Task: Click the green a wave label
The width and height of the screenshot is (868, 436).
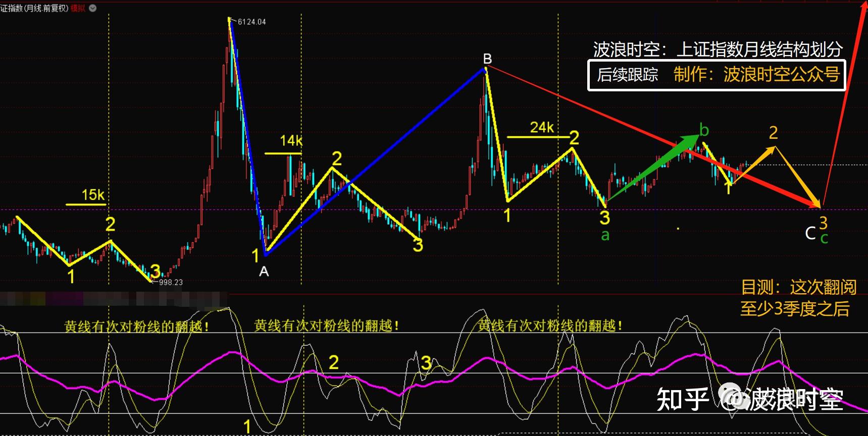Action: tap(605, 235)
